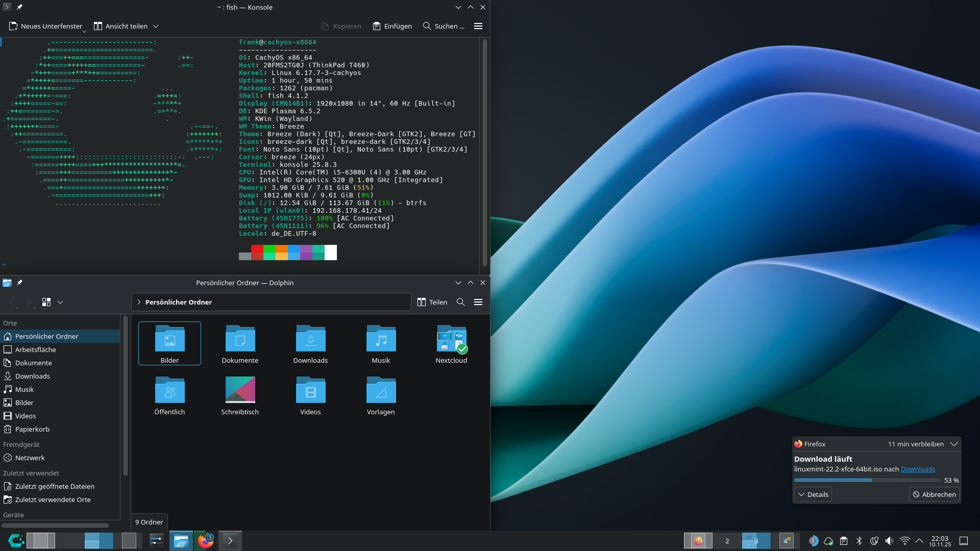The width and height of the screenshot is (980, 551).
Task: Show hidden system tray icons arrow
Action: [919, 541]
